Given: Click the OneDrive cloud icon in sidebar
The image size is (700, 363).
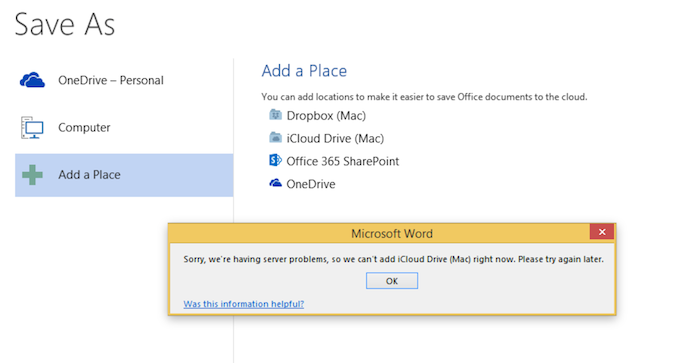Looking at the screenshot, I should click(32, 80).
